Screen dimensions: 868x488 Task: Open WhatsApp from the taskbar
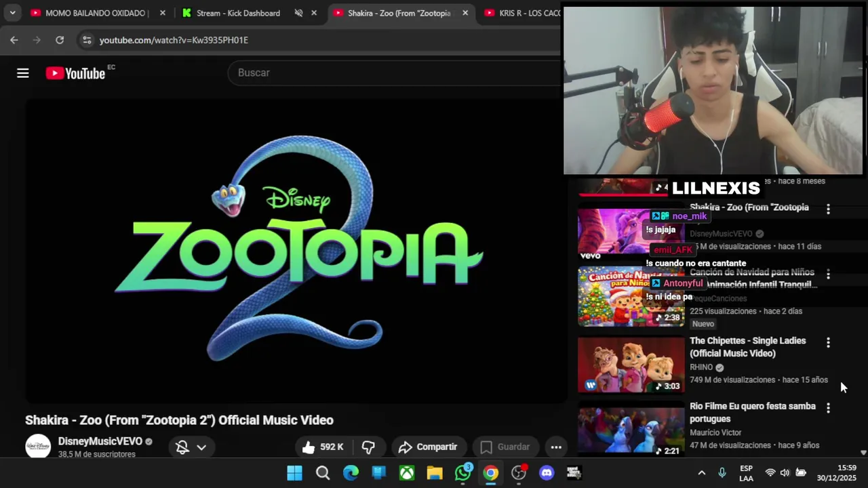(x=462, y=473)
